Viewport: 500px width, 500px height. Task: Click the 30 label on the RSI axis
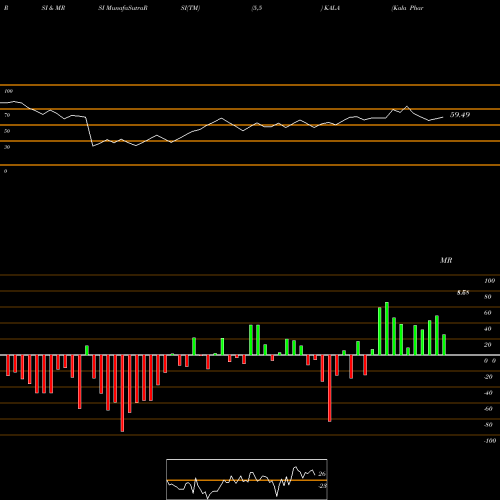point(7,147)
